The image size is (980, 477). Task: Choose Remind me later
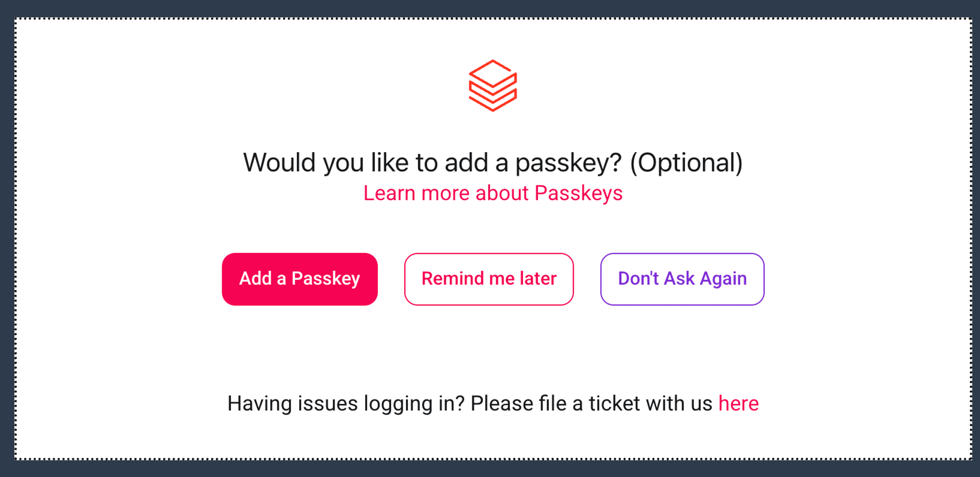click(489, 279)
